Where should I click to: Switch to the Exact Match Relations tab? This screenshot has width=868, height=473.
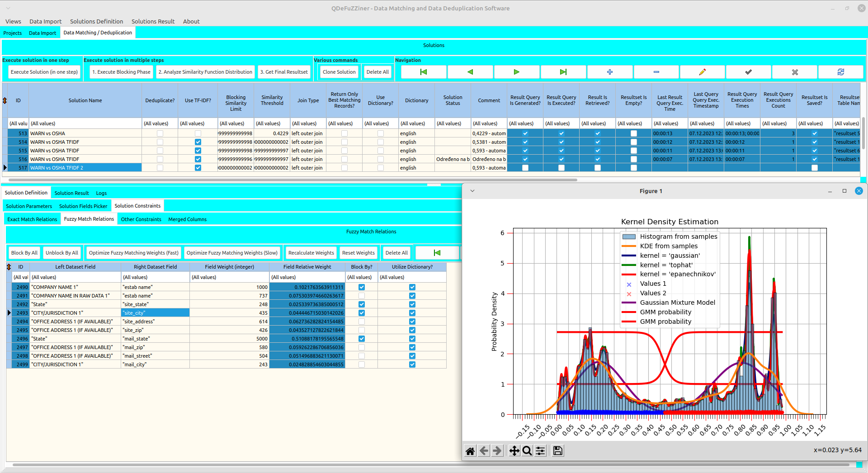click(x=32, y=219)
